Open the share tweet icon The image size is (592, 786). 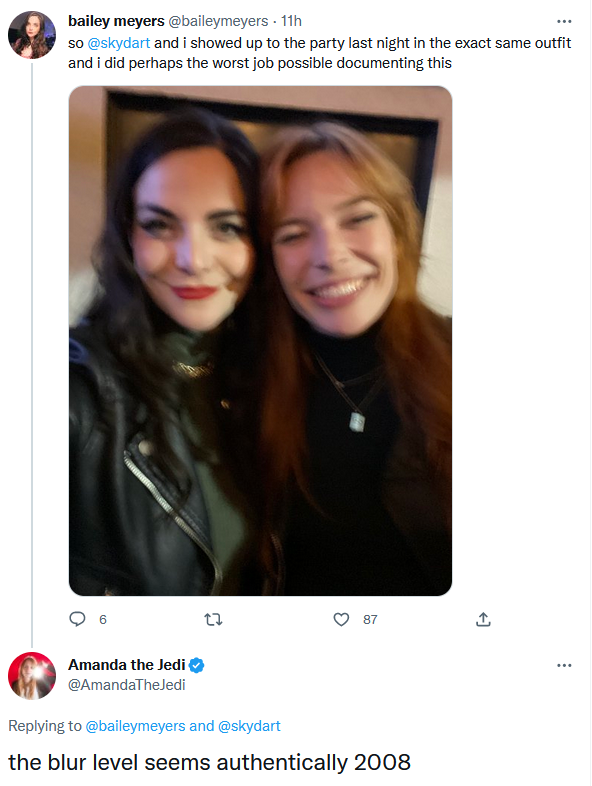point(483,620)
